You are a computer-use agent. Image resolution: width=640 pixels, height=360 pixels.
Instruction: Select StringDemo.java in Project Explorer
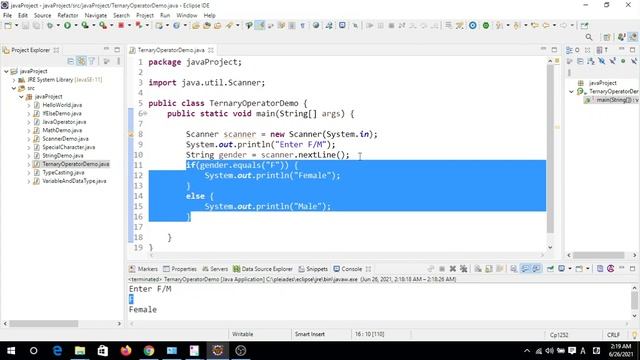[x=62, y=156]
